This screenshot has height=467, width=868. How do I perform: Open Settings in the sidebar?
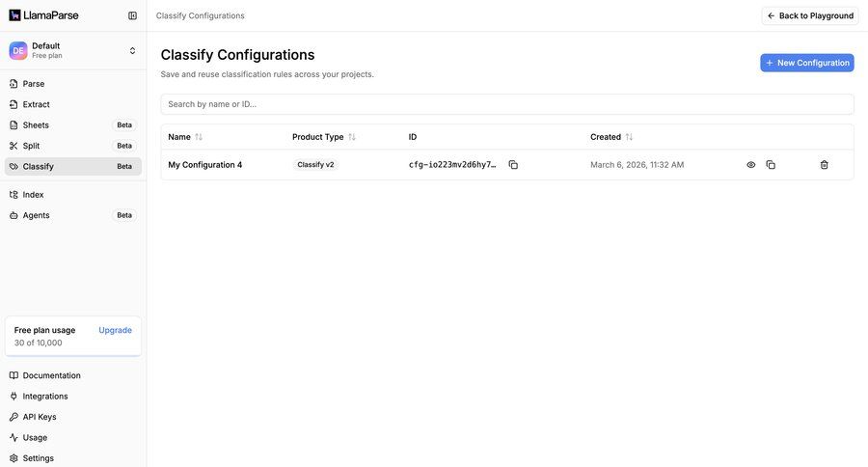click(x=73, y=458)
